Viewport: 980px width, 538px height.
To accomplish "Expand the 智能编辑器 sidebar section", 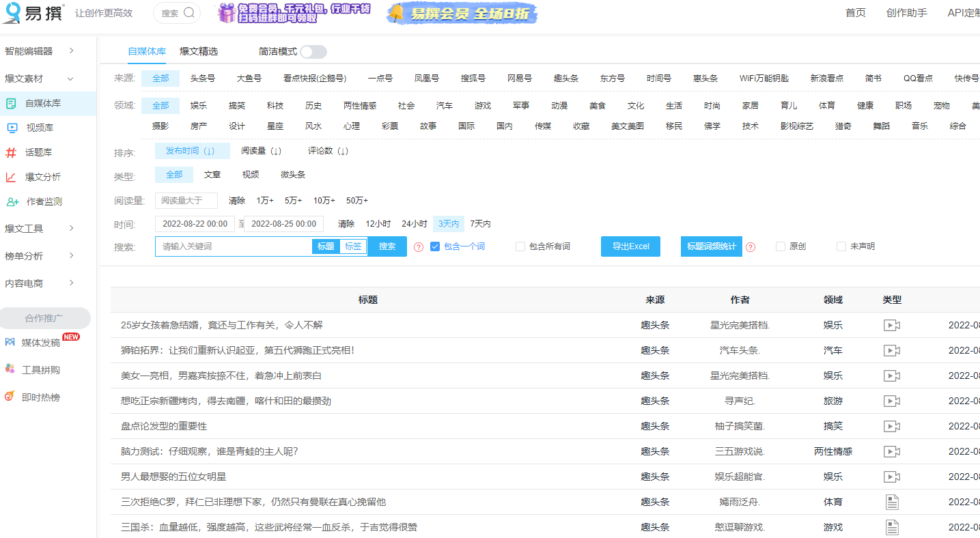I will click(x=40, y=51).
